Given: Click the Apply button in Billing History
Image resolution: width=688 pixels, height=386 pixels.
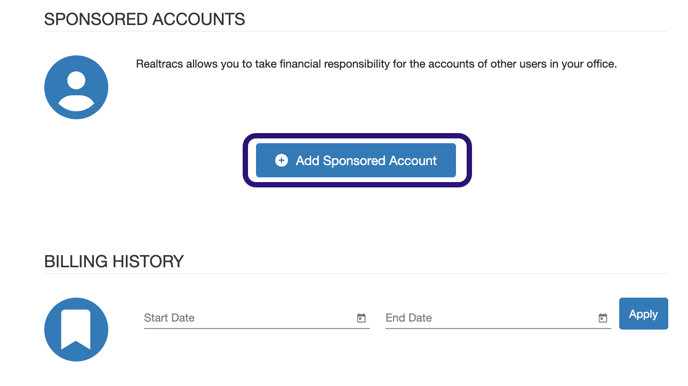Looking at the screenshot, I should click(x=643, y=314).
